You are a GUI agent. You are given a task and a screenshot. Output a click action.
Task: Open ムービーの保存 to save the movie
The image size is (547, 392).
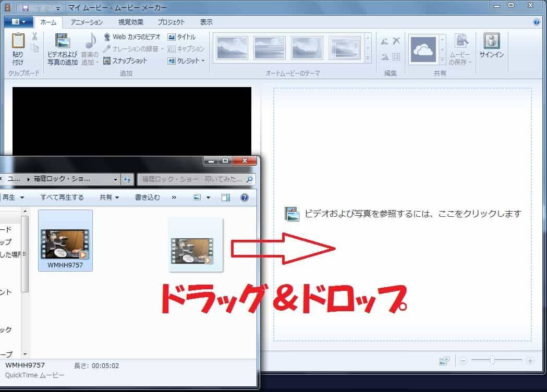[461, 50]
